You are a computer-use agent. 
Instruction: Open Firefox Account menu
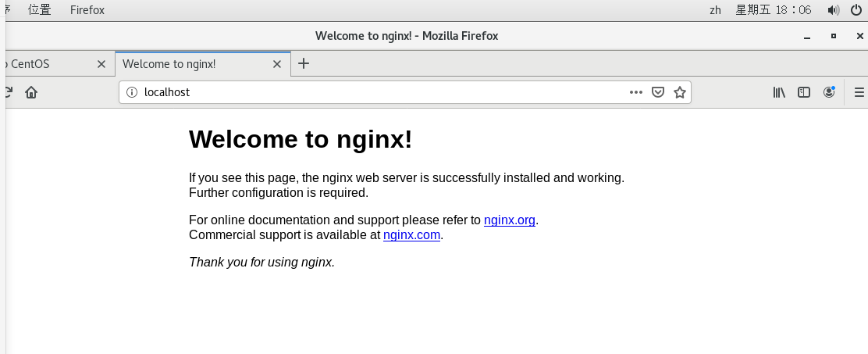pos(829,92)
